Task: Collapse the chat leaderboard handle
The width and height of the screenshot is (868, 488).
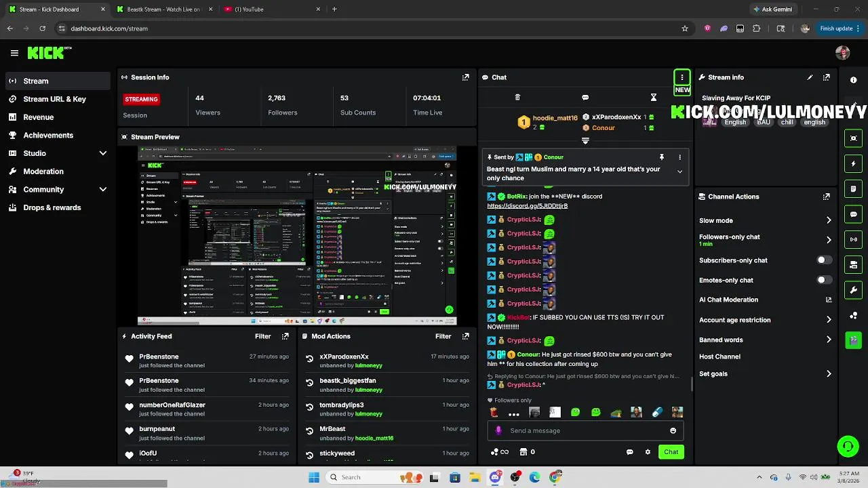Action: 585,141
